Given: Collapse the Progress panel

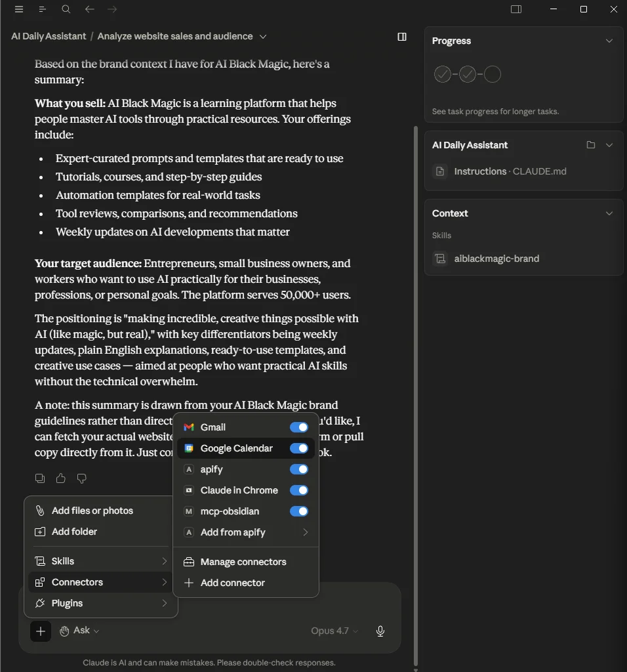Looking at the screenshot, I should click(609, 41).
